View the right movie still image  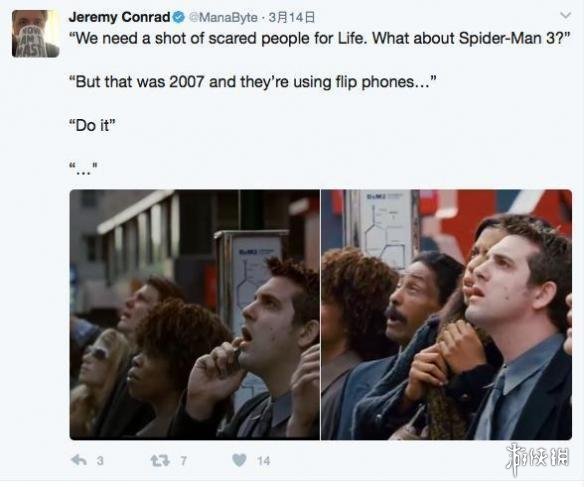coord(447,315)
